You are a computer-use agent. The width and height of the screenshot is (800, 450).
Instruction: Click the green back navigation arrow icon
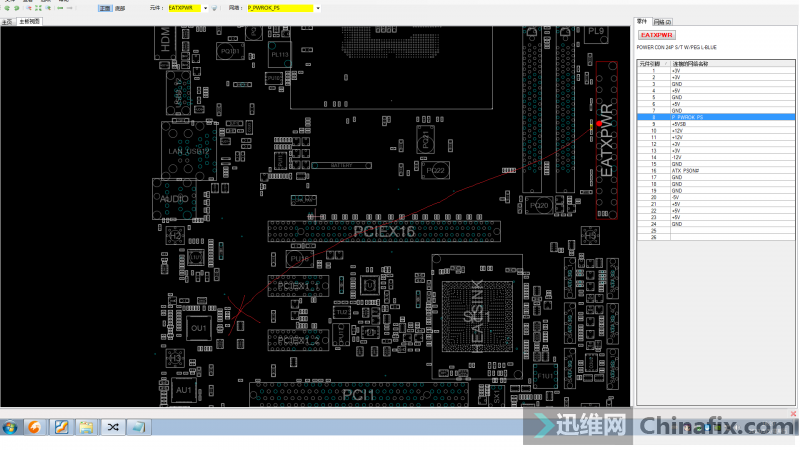coord(7,8)
